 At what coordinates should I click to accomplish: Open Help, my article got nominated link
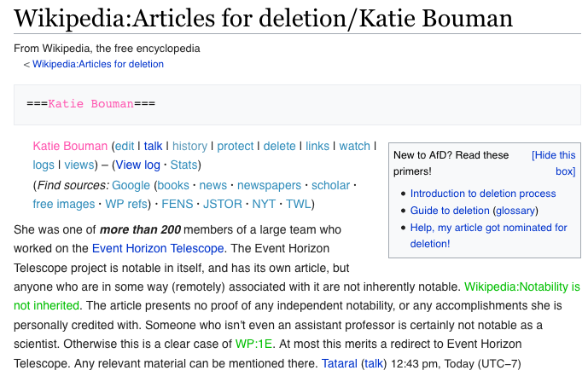pos(489,235)
